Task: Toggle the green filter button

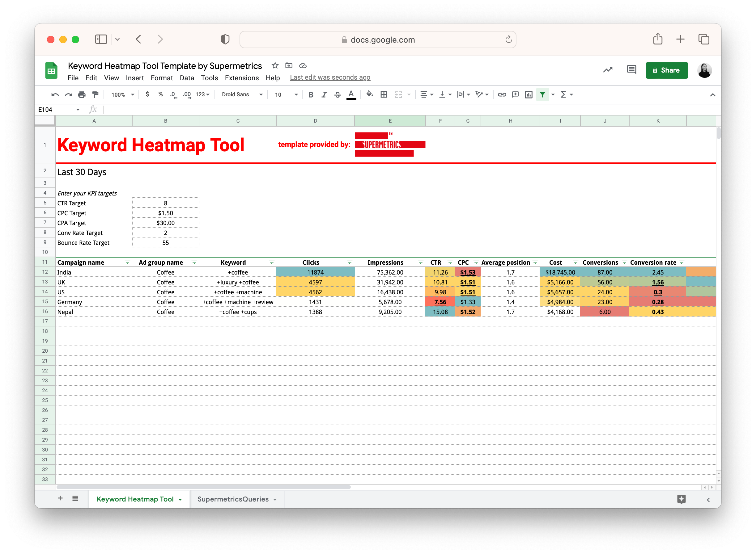Action: tap(542, 94)
